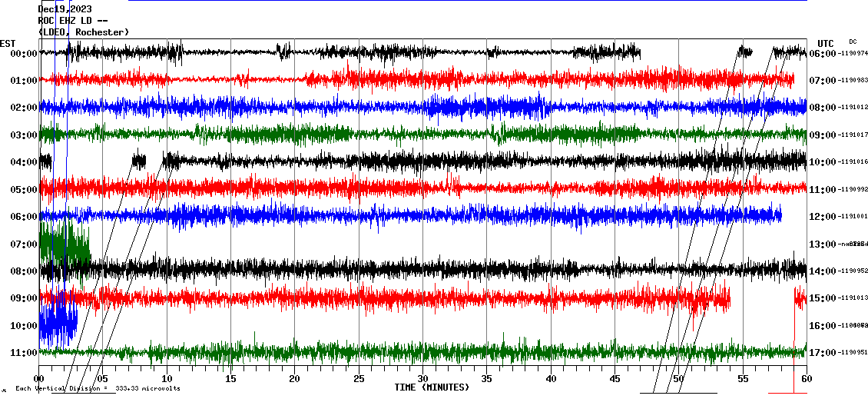Click the (LDEO, Rochester) location text

[x=84, y=32]
